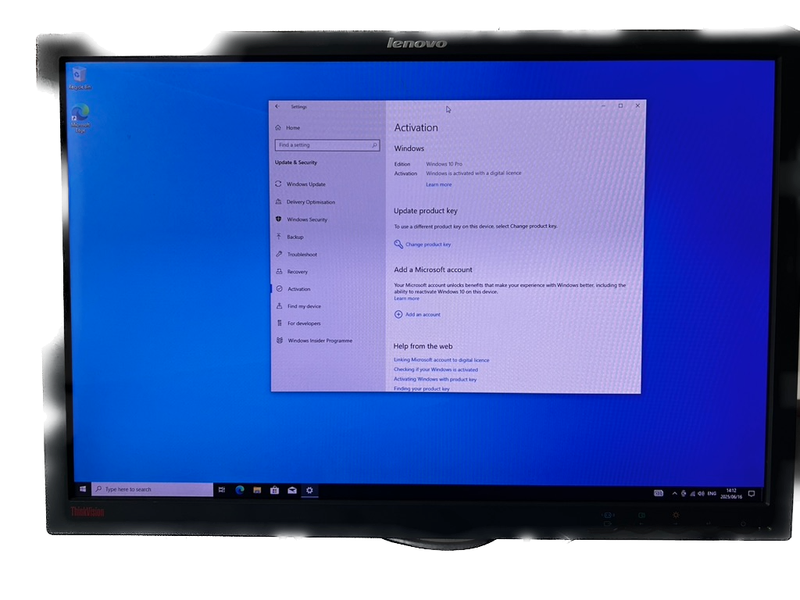
Task: Click the Recovery icon in the sidebar
Action: click(279, 271)
